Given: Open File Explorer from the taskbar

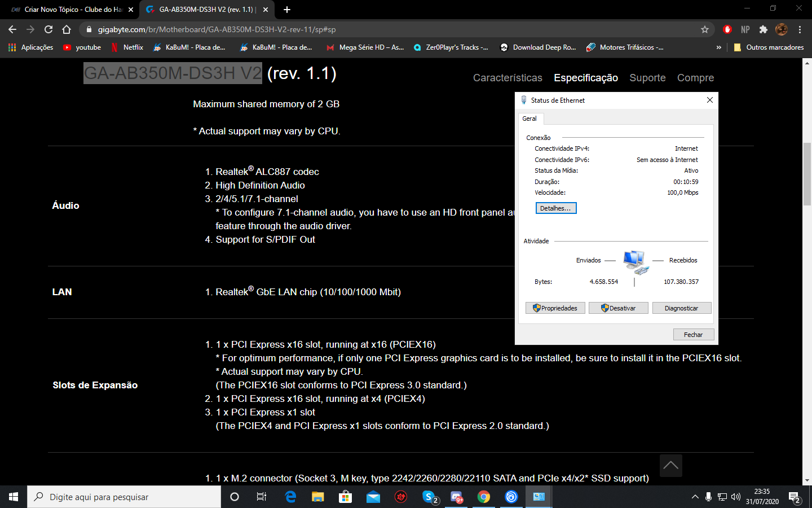Looking at the screenshot, I should pyautogui.click(x=318, y=497).
